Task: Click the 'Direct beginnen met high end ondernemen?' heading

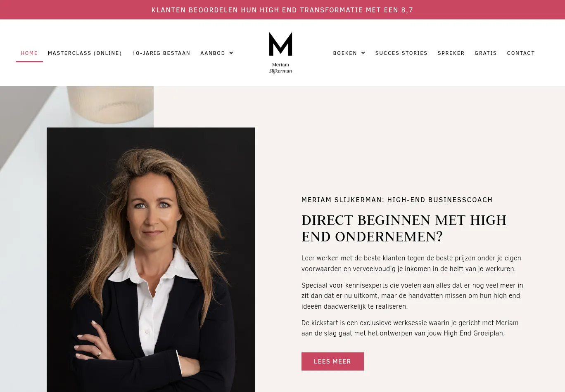Action: click(x=404, y=228)
